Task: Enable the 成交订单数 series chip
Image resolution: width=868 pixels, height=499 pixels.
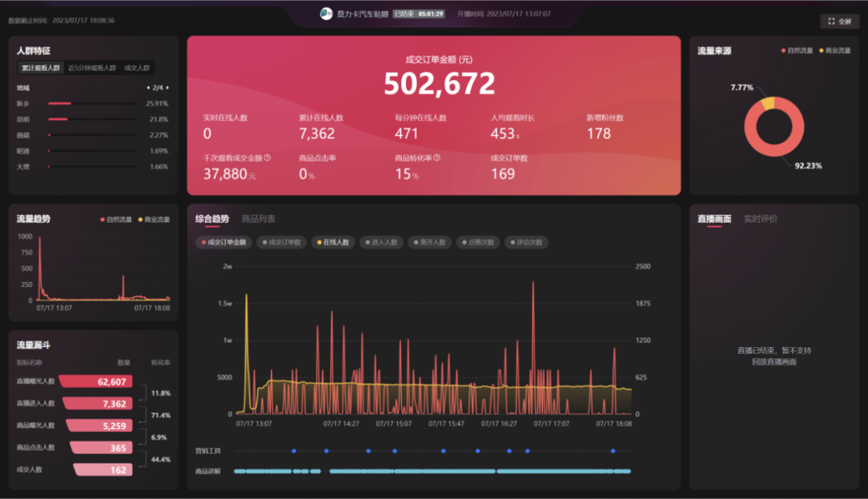Action: tap(281, 242)
